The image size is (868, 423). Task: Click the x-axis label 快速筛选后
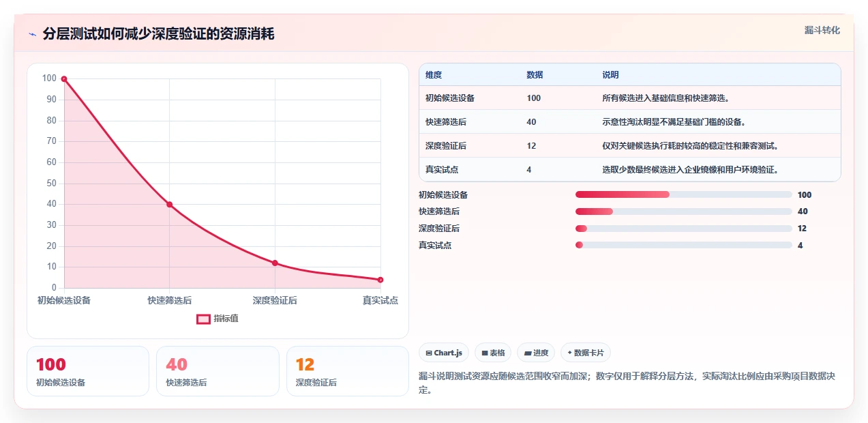pyautogui.click(x=170, y=300)
